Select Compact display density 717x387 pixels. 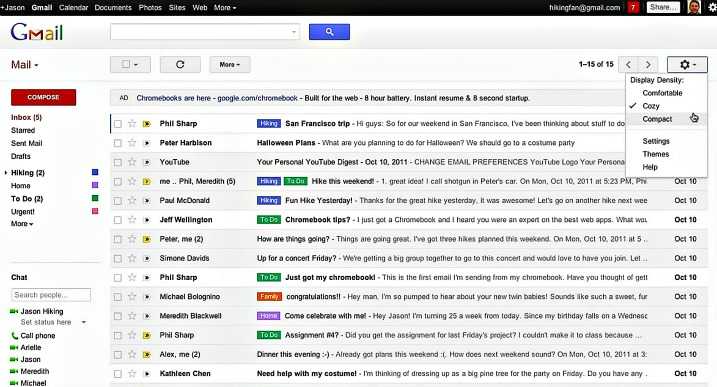click(x=657, y=119)
